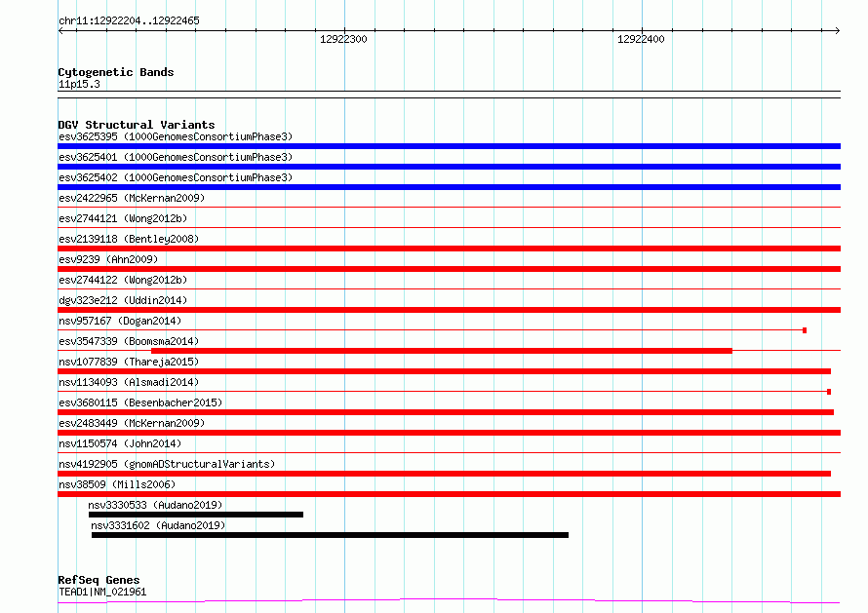Viewport: 868px width, 613px height.
Task: Click the black bar under nsv3331602
Action: (330, 535)
